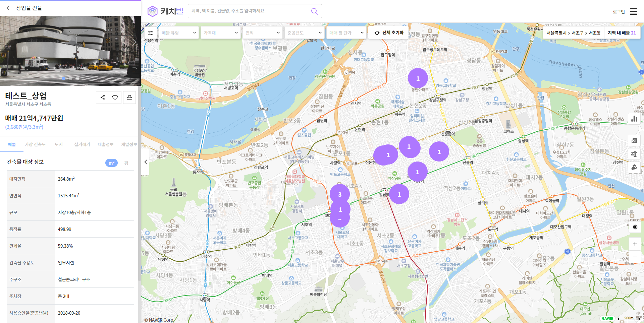Open the 면적 dropdown
The height and width of the screenshot is (323, 644).
click(263, 33)
